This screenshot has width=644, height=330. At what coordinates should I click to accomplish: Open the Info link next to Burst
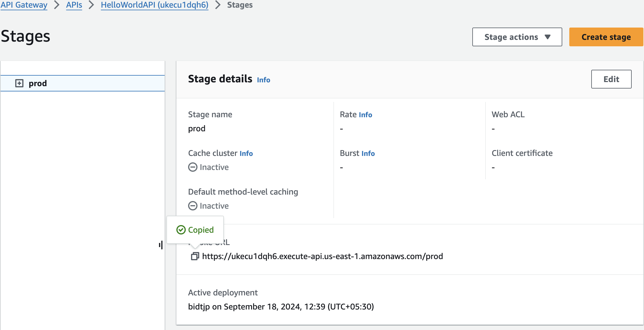(x=368, y=154)
